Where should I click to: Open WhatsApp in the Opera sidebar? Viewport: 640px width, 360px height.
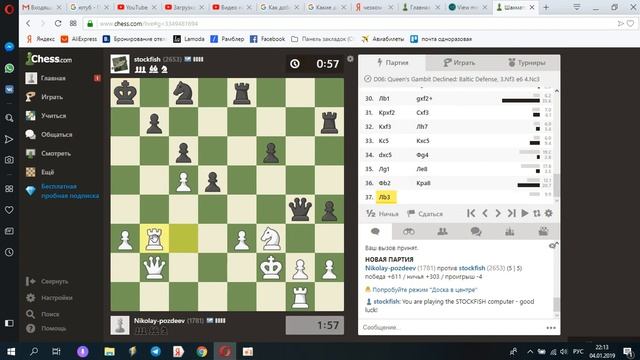(9, 68)
